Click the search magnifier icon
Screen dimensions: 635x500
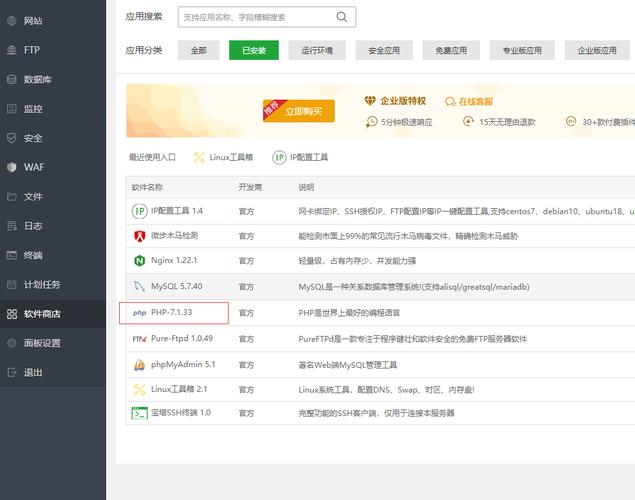pyautogui.click(x=342, y=17)
